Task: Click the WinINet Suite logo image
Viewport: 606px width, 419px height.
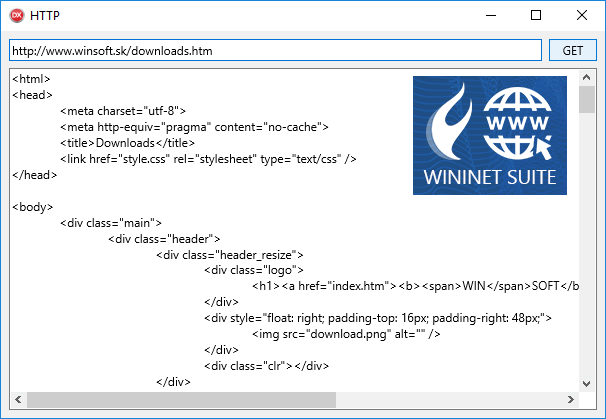Action: click(x=490, y=135)
